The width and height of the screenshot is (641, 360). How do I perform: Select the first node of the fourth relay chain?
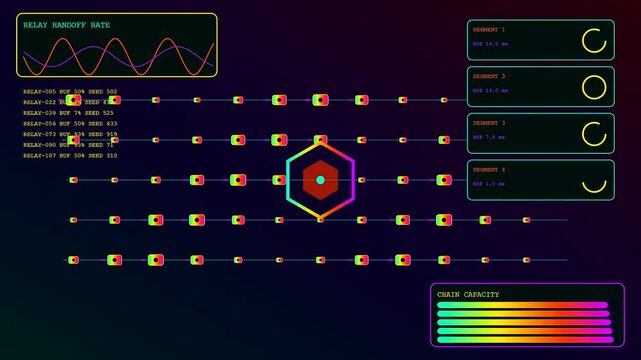(73, 220)
